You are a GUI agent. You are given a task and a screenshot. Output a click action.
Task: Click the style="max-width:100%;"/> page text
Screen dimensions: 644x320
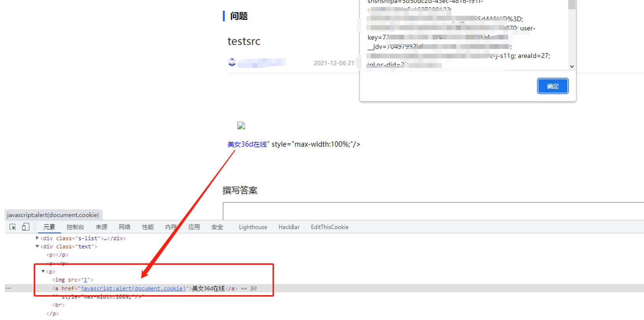point(316,144)
